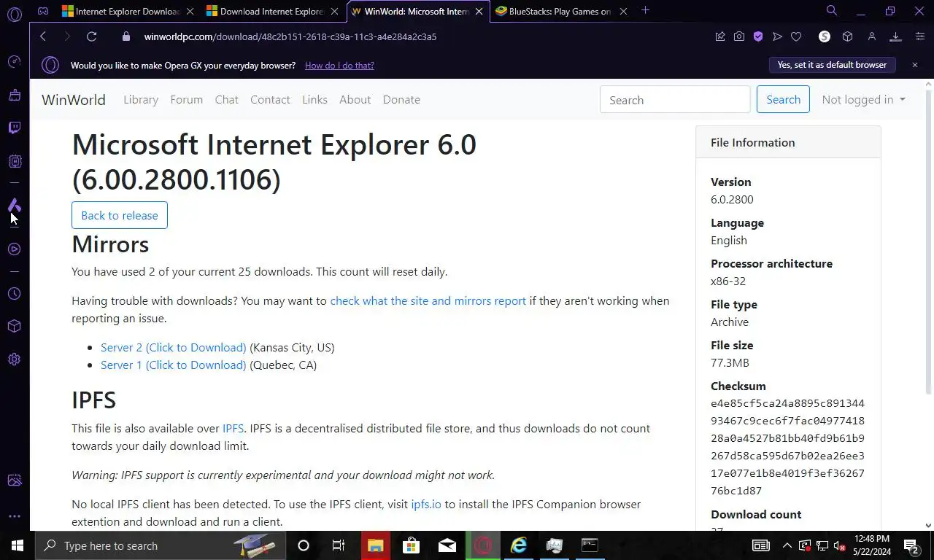Switch to Internet Explorer Downloads tab
The image size is (934, 560).
[x=128, y=11]
